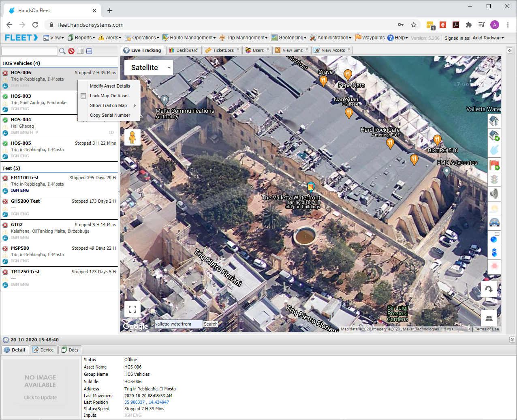Select Modify Asset Details from context menu
The height and width of the screenshot is (420, 517).
point(110,86)
